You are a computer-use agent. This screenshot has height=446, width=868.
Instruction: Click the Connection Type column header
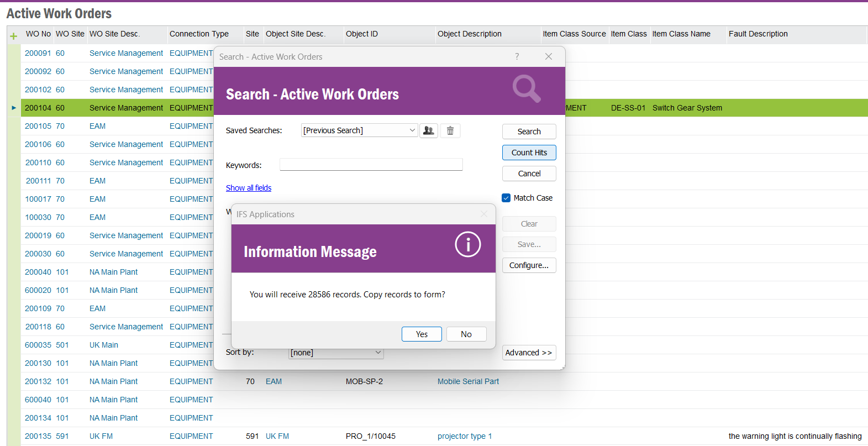[x=199, y=34]
